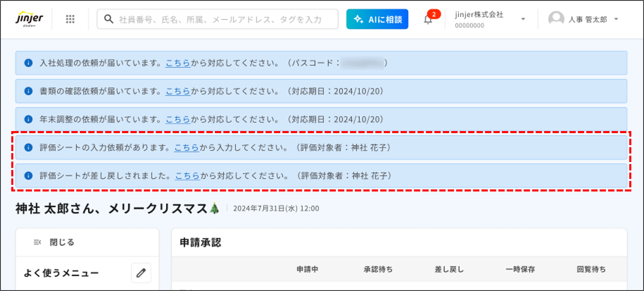The height and width of the screenshot is (291, 644).
Task: Open the 一時保存 tab
Action: (x=520, y=269)
